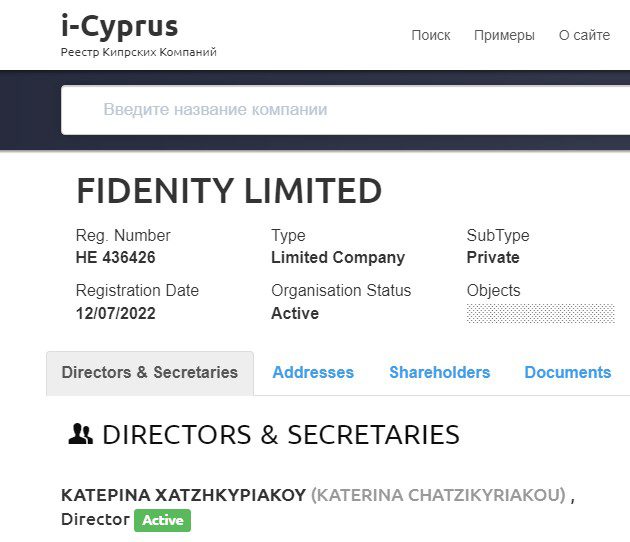Click the i-Cyprus site logo

tap(119, 27)
